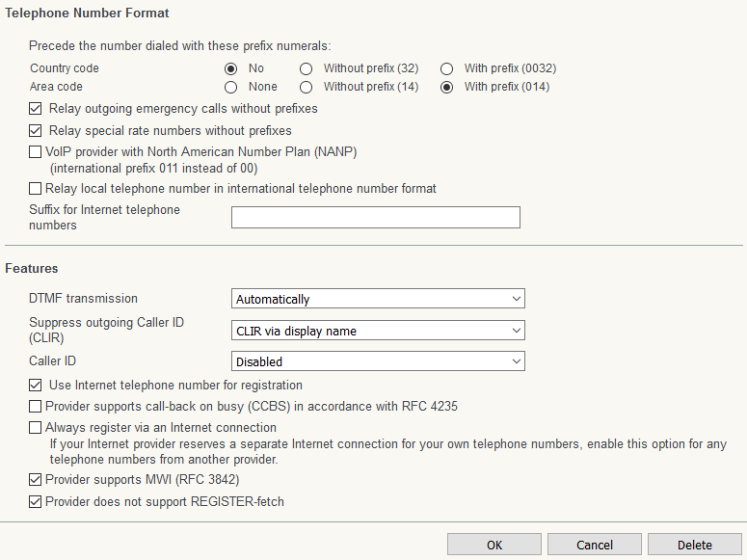Toggle relay special rate numbers checkbox
The width and height of the screenshot is (747, 560).
[37, 130]
